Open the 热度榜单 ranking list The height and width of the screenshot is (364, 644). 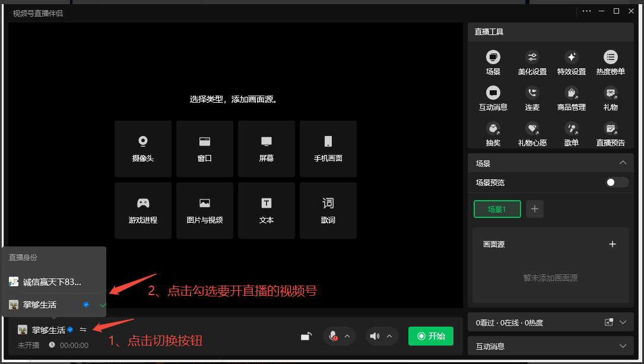610,63
